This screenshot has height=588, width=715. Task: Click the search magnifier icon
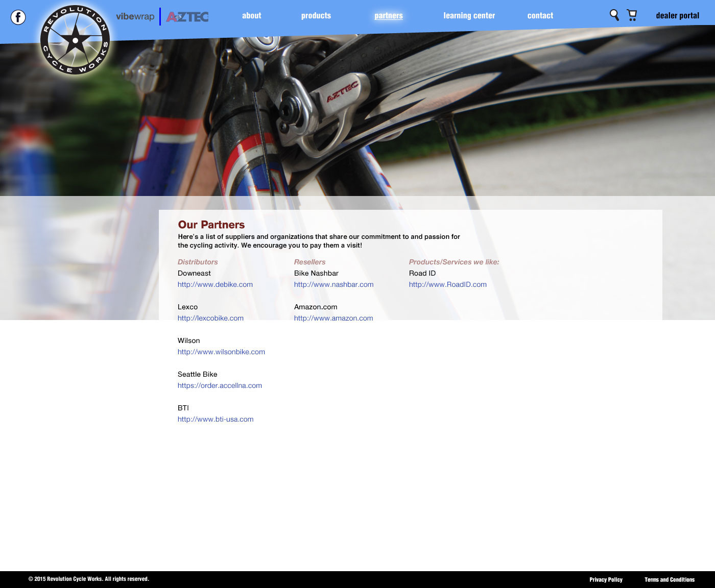(x=613, y=15)
